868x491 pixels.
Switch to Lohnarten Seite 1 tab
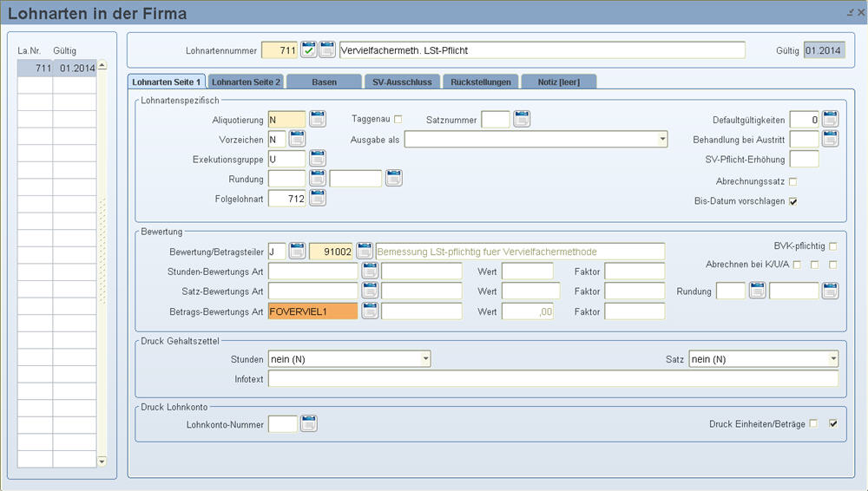click(x=166, y=82)
